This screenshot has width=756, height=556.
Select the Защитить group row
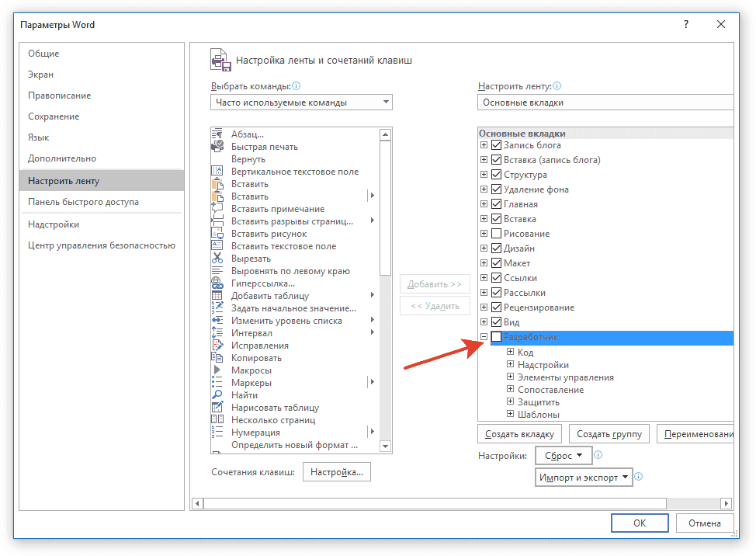(x=539, y=401)
